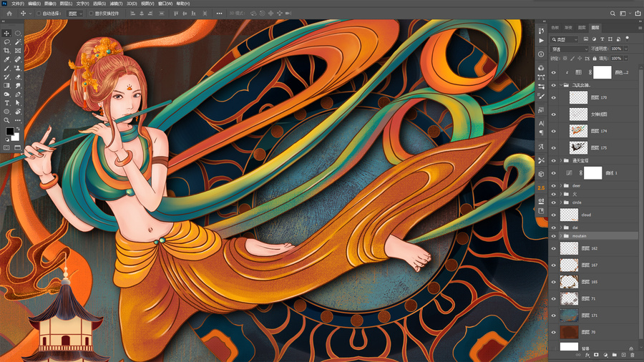Click the lock all layer button
Viewport: 644px width, 362px height.
(595, 59)
